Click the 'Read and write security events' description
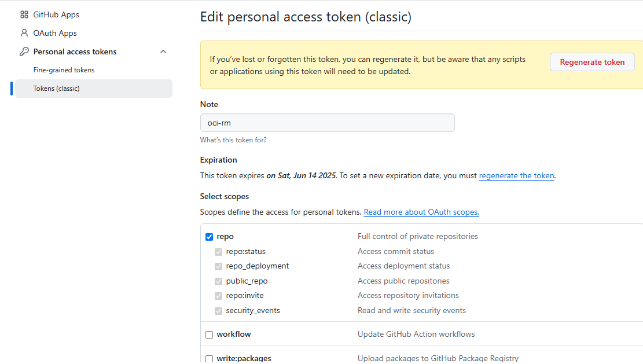 point(411,310)
